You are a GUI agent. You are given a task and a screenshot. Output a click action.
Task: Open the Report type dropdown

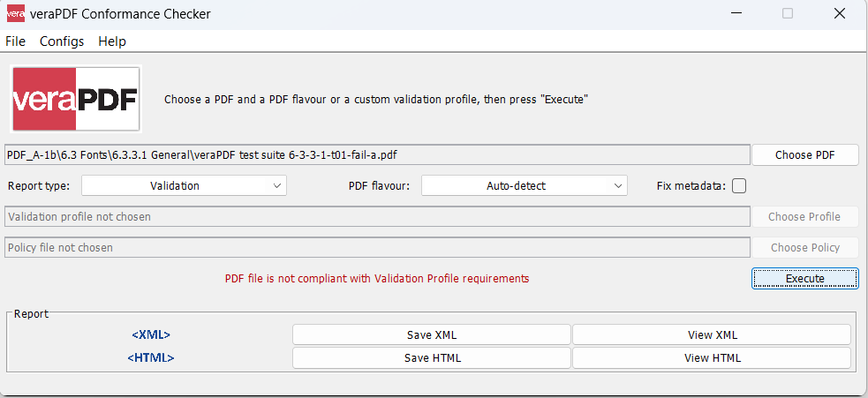point(184,186)
